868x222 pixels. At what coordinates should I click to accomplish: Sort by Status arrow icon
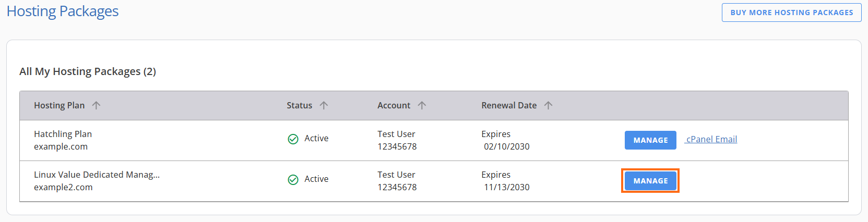pyautogui.click(x=324, y=105)
